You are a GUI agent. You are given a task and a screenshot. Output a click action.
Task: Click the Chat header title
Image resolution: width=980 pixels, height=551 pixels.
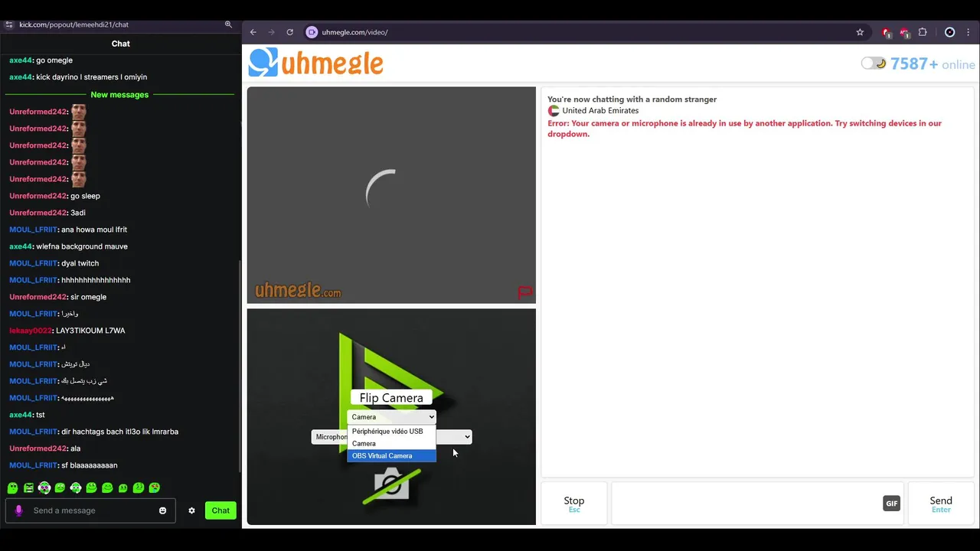[121, 44]
